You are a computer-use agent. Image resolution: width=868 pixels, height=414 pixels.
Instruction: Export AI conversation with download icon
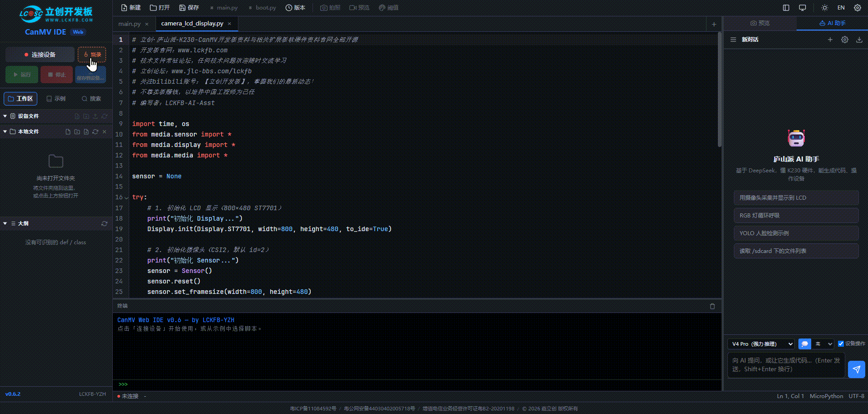tap(859, 40)
